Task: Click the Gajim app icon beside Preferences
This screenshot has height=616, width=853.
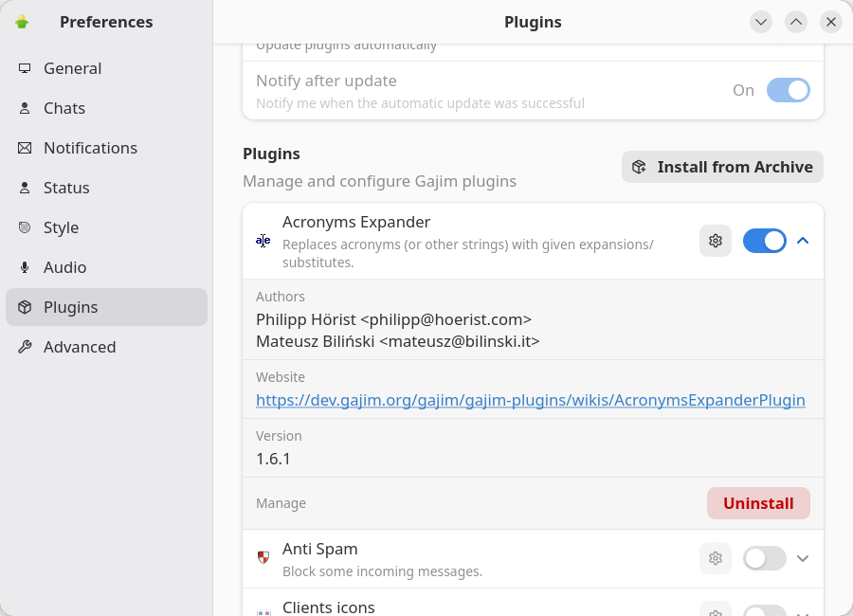Action: click(22, 22)
